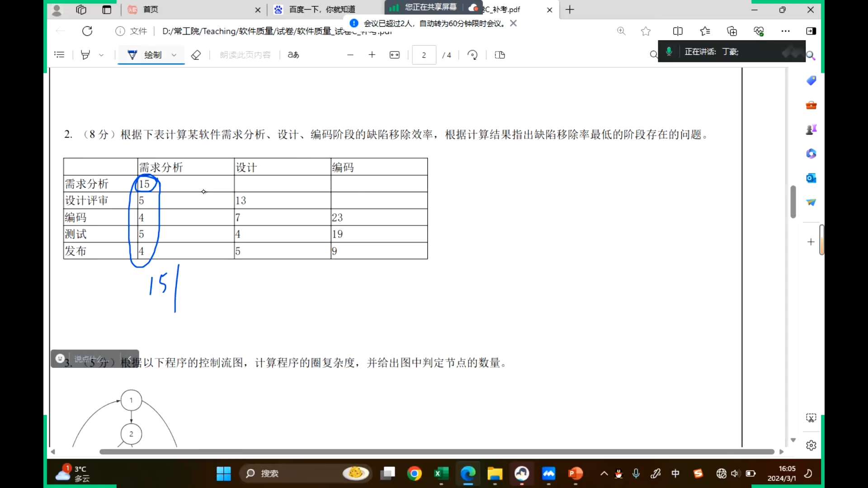Zoom out with the minus icon

350,55
